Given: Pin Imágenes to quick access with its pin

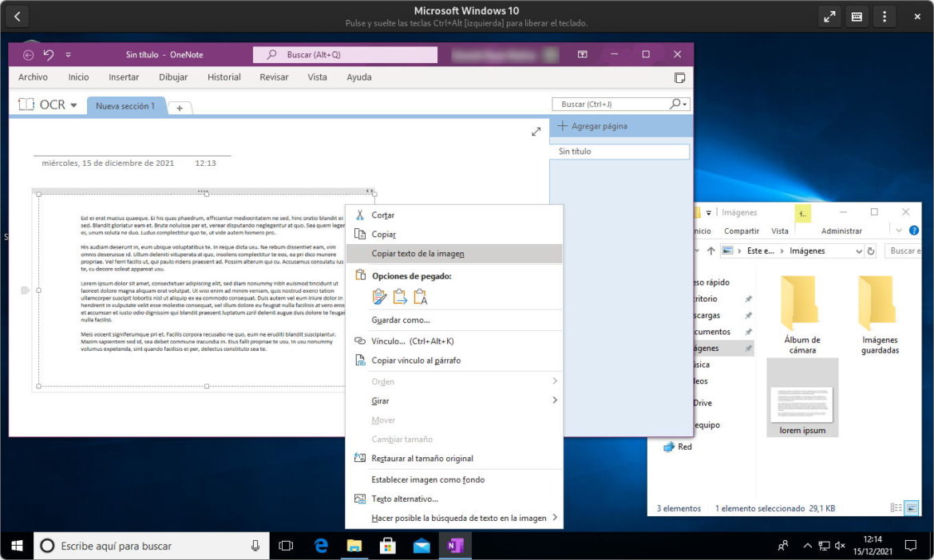Looking at the screenshot, I should tap(747, 348).
